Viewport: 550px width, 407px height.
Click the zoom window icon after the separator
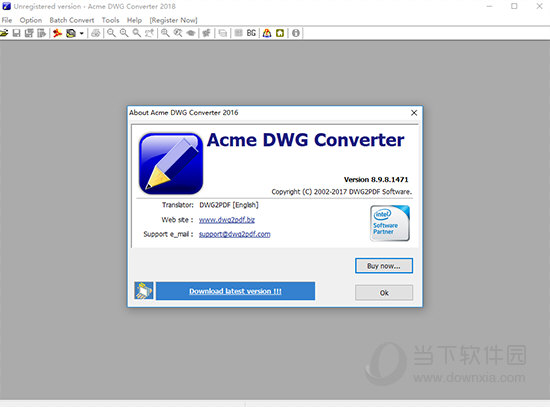tap(165, 33)
